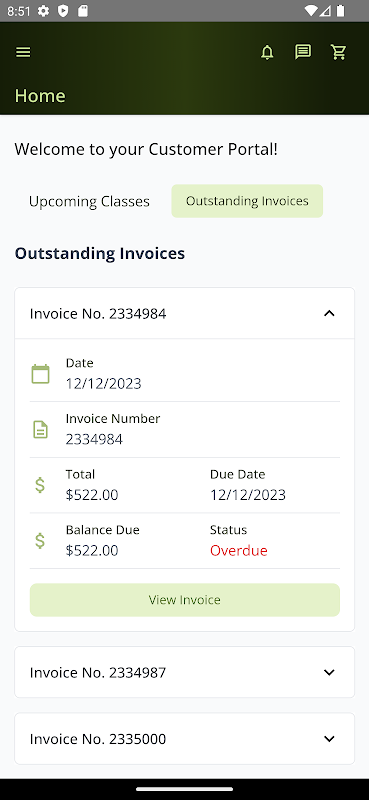Expand Invoice No. 2334987 chevron
Screen dimensions: 369x800
329,672
